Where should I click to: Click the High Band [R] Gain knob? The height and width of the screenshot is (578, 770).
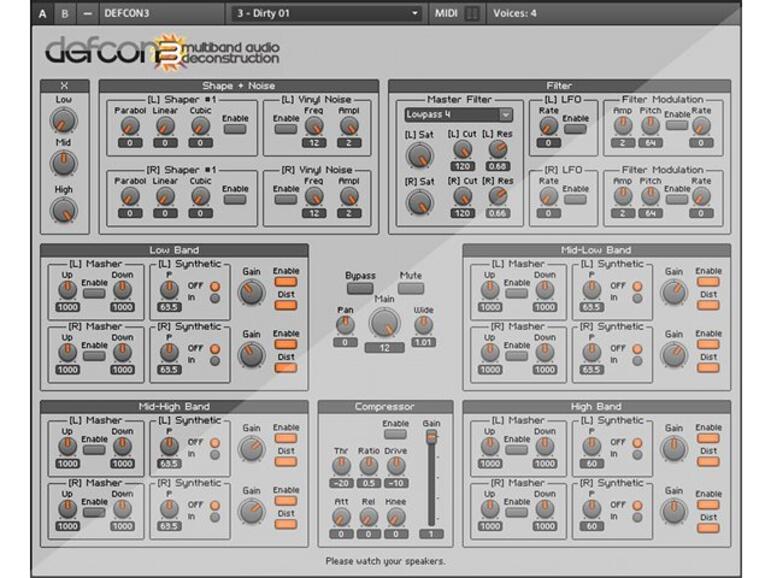[x=674, y=512]
